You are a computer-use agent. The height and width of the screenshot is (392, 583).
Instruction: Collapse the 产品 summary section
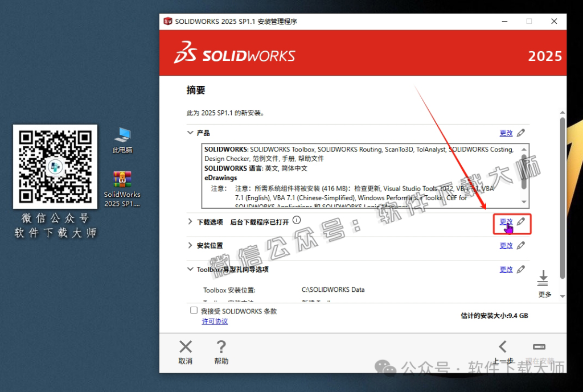pyautogui.click(x=190, y=133)
